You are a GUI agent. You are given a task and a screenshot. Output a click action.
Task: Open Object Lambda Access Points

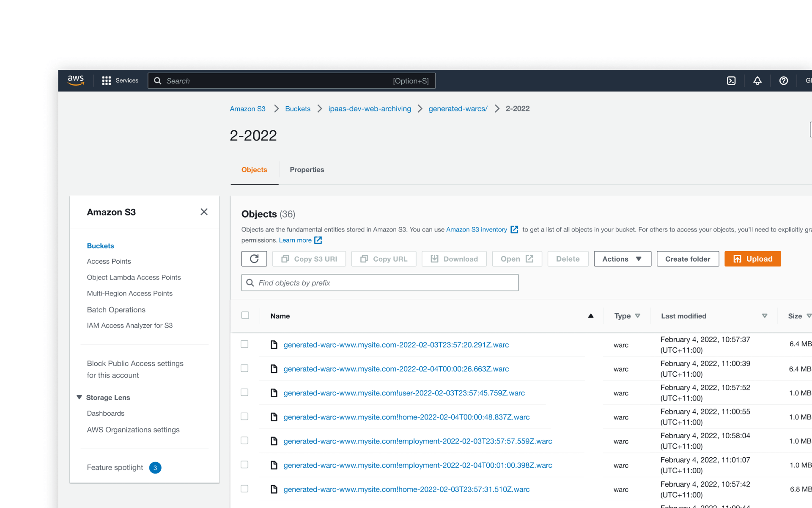(x=134, y=278)
